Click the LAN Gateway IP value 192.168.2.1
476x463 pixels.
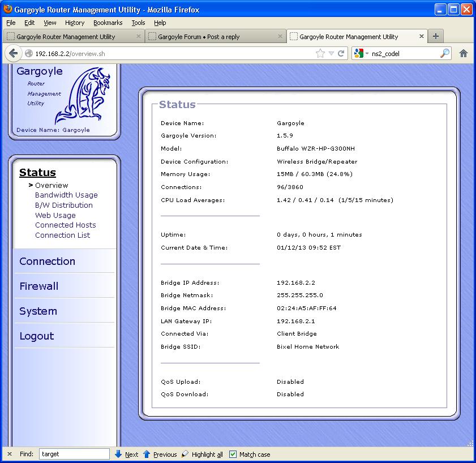coord(295,321)
